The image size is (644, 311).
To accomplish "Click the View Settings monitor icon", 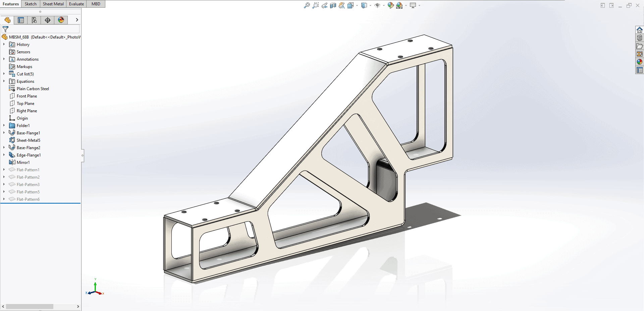I will point(413,5).
